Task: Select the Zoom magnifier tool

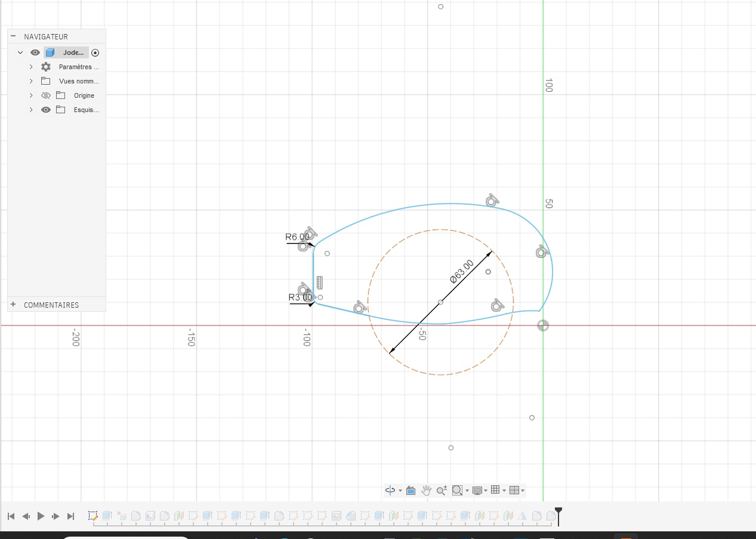Action: tap(442, 490)
